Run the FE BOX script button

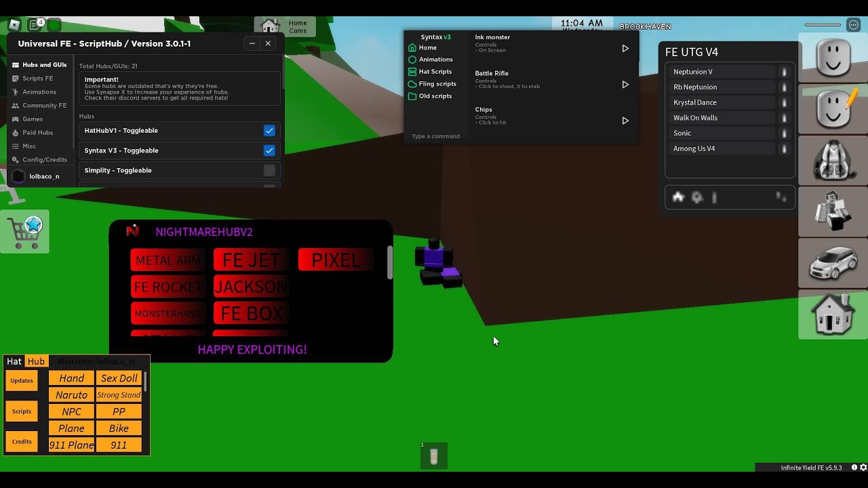pyautogui.click(x=251, y=313)
